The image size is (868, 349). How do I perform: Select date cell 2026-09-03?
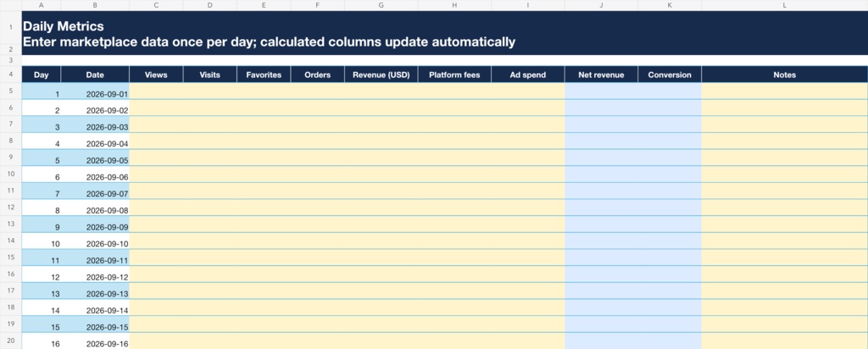95,125
